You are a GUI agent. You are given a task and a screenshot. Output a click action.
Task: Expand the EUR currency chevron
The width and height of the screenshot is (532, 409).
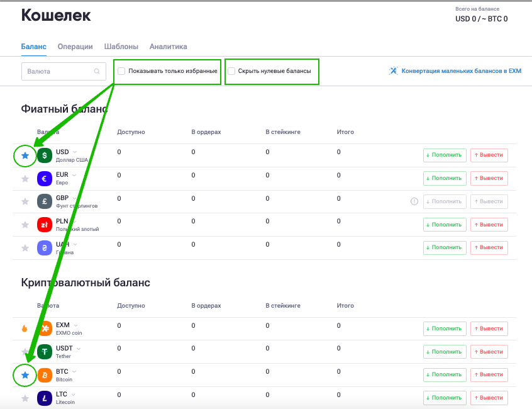[74, 175]
